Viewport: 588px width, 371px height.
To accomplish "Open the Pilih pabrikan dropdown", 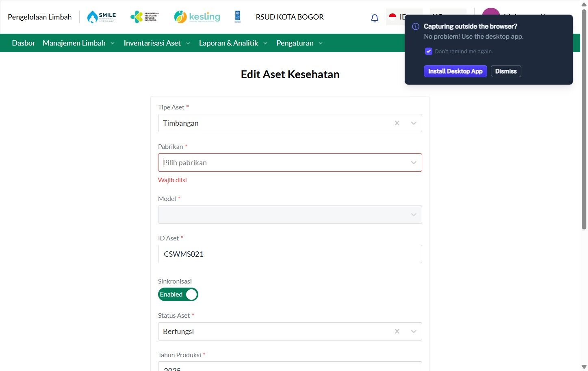I will (x=290, y=162).
